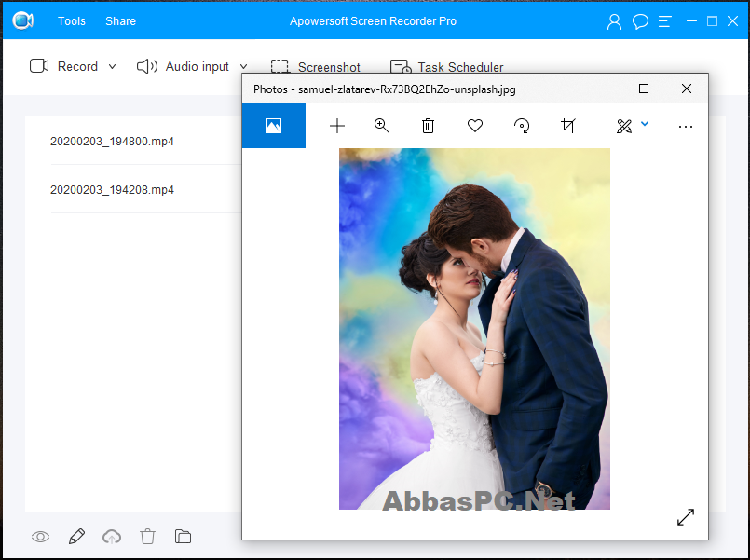Rotate the photo with rotate icon

[522, 126]
